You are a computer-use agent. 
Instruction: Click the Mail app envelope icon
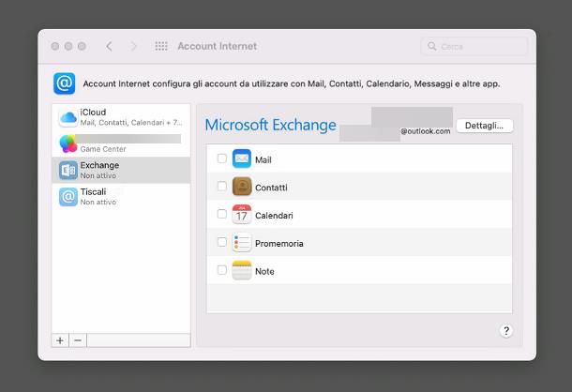(x=242, y=158)
